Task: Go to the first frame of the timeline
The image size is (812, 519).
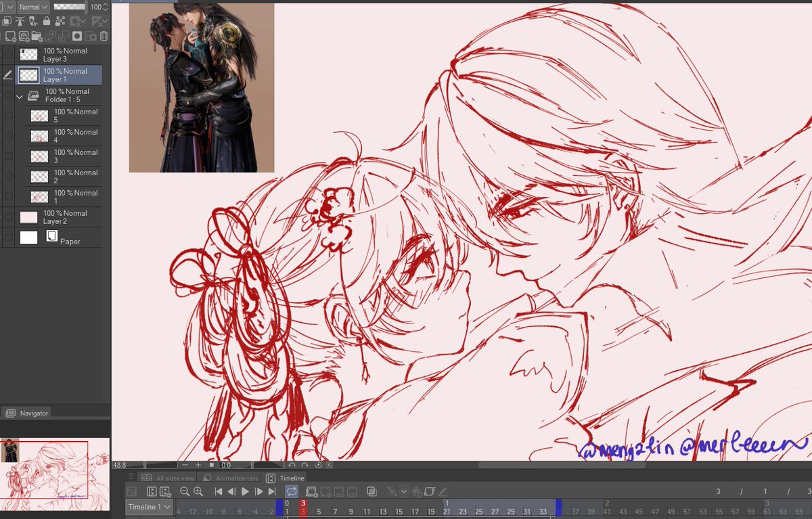Action: click(219, 492)
